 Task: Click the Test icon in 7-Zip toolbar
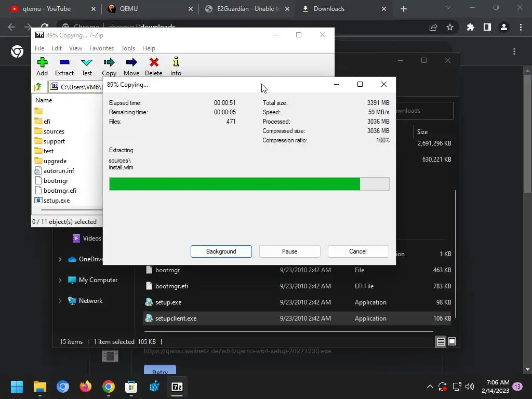pos(87,66)
